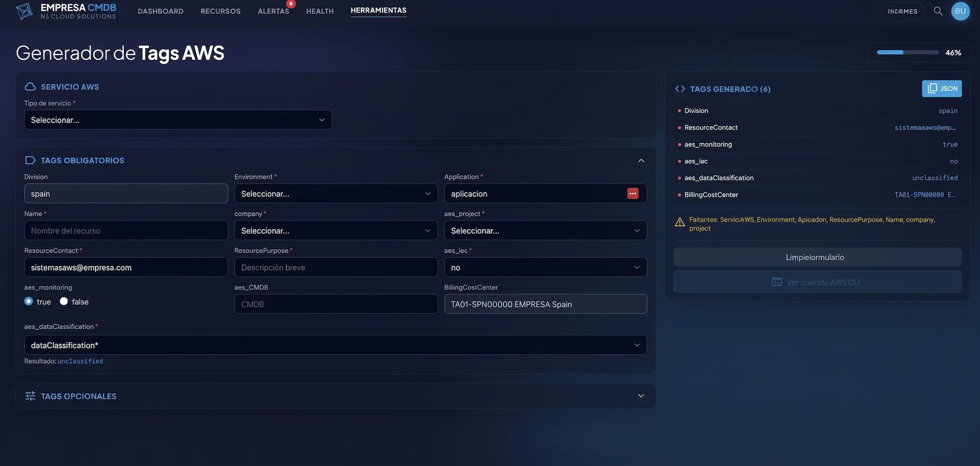
Task: Click the tag icon beside Tags Obligatorios
Action: pyautogui.click(x=30, y=160)
